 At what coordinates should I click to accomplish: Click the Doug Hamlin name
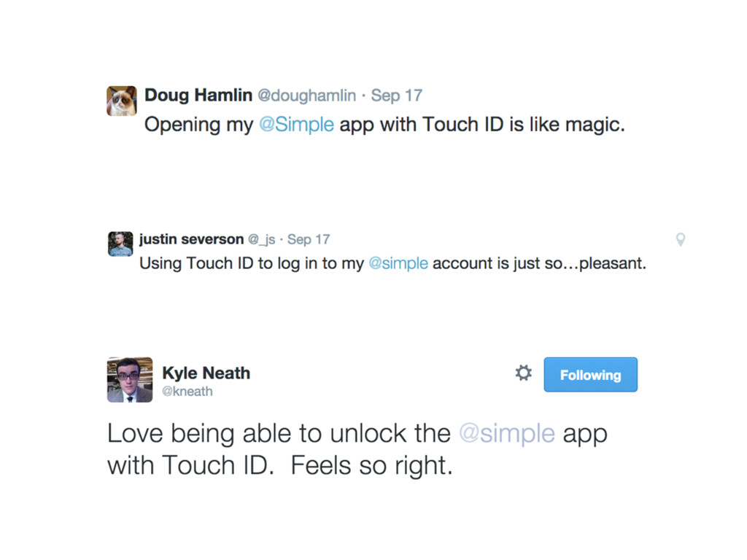pyautogui.click(x=198, y=95)
